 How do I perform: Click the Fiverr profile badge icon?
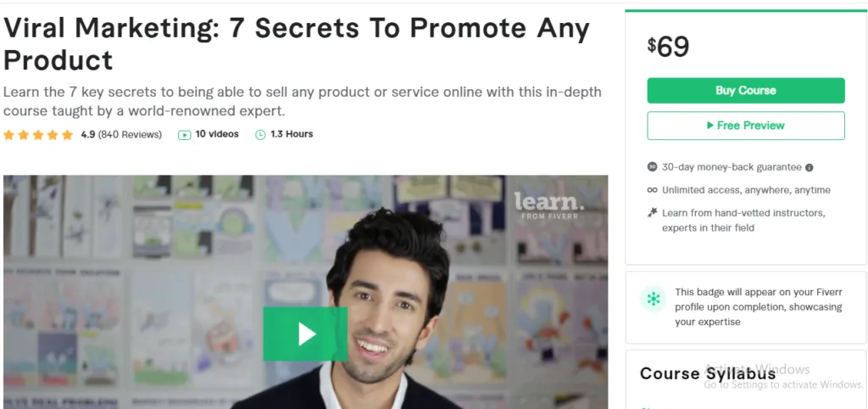click(654, 300)
